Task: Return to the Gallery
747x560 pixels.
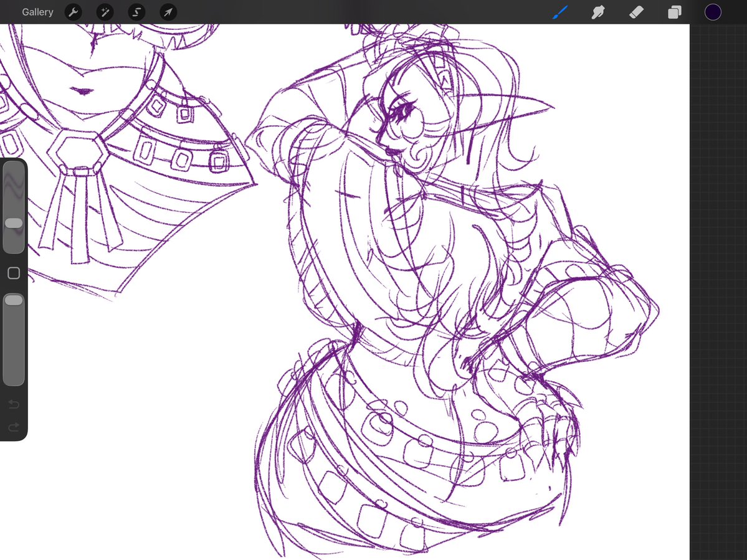Action: click(37, 12)
